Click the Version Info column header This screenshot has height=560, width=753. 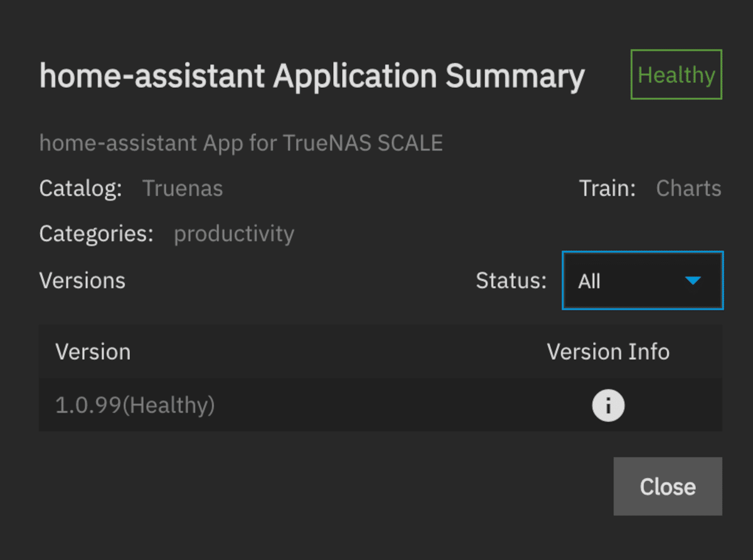(x=608, y=352)
